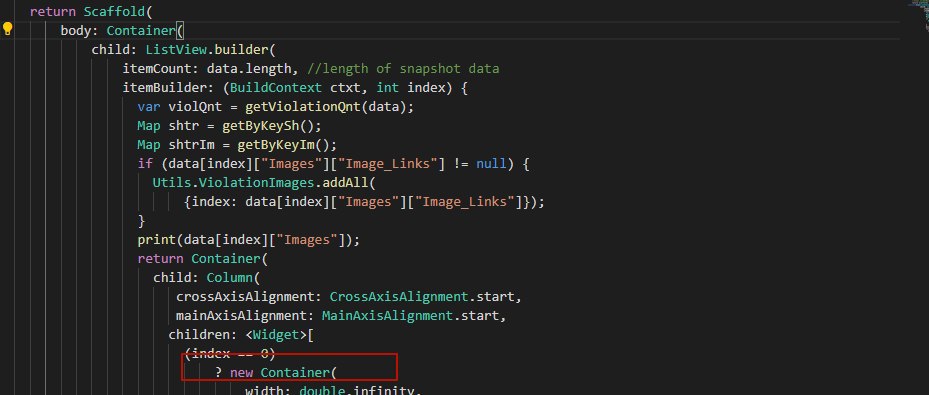The width and height of the screenshot is (929, 395).
Task: Click itemCount: data.length code
Action: pos(206,69)
